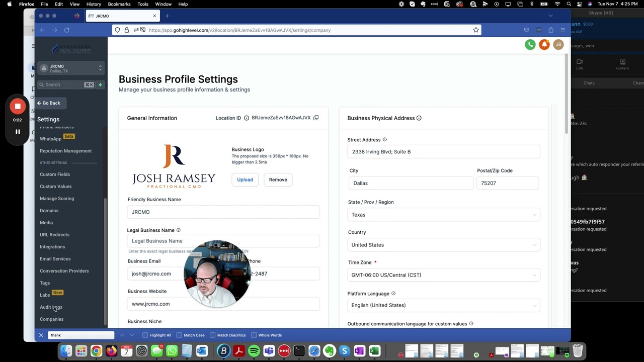Open the Time Zone dropdown
The image size is (644, 362).
point(443,275)
